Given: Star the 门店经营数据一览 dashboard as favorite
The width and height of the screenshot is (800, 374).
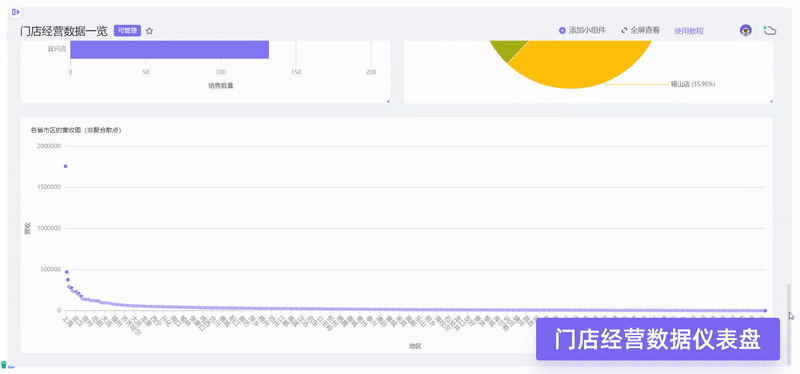Looking at the screenshot, I should point(149,31).
